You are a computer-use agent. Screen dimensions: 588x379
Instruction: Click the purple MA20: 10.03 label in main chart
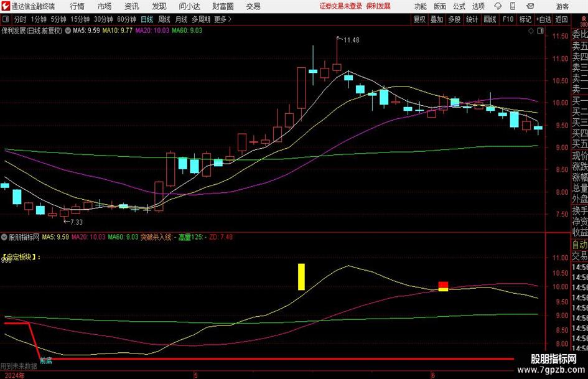(152, 30)
